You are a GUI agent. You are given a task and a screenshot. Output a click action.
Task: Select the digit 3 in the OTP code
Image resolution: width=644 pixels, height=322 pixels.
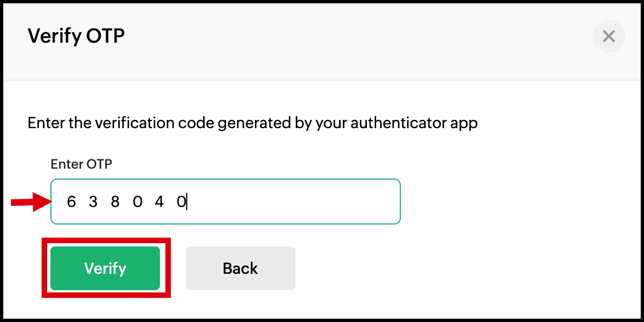tap(93, 202)
